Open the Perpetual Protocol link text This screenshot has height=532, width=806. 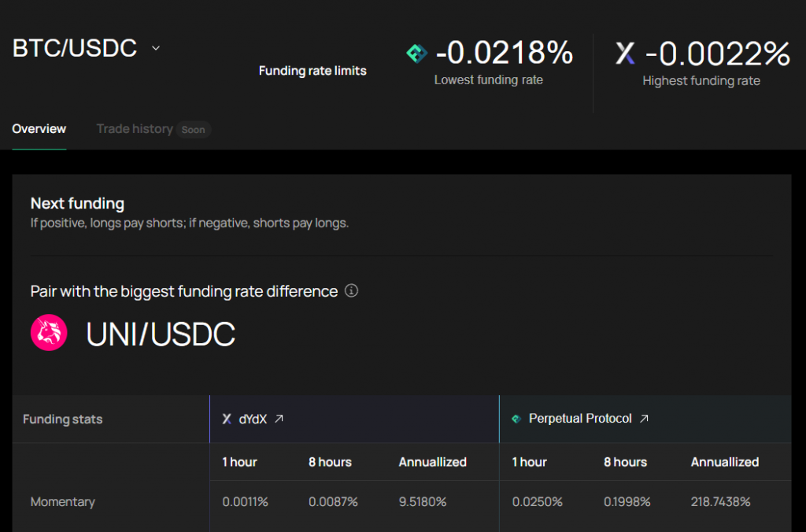[579, 419]
